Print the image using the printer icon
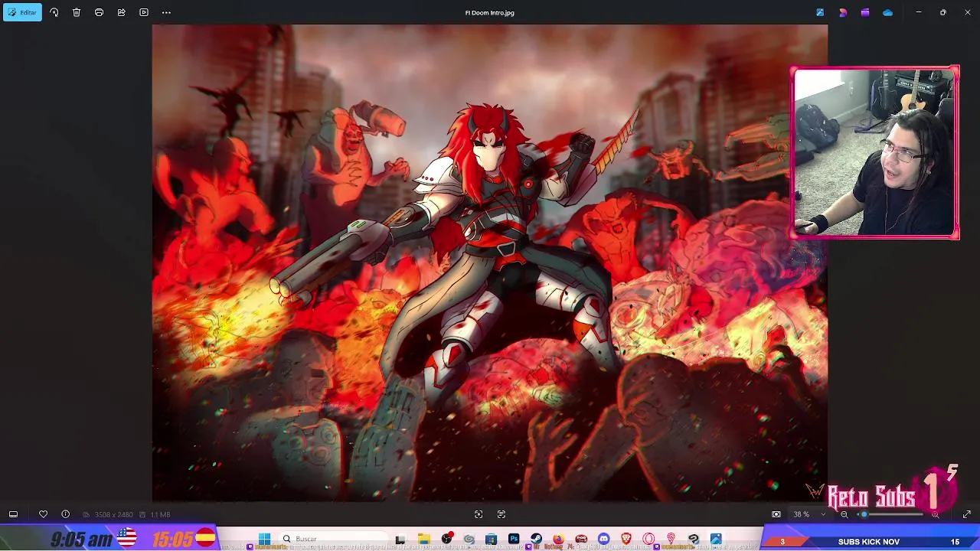The width and height of the screenshot is (980, 551). click(x=99, y=12)
